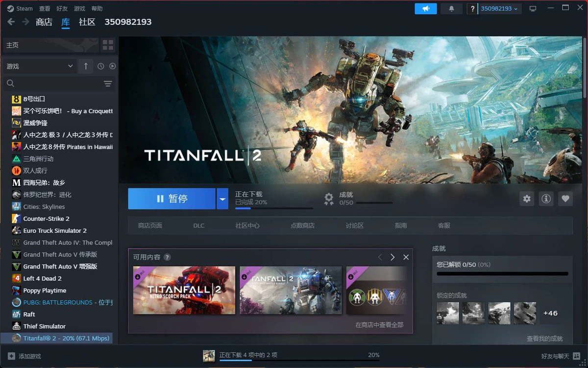Show recent games via clock icon
588x368 pixels.
[x=101, y=66]
